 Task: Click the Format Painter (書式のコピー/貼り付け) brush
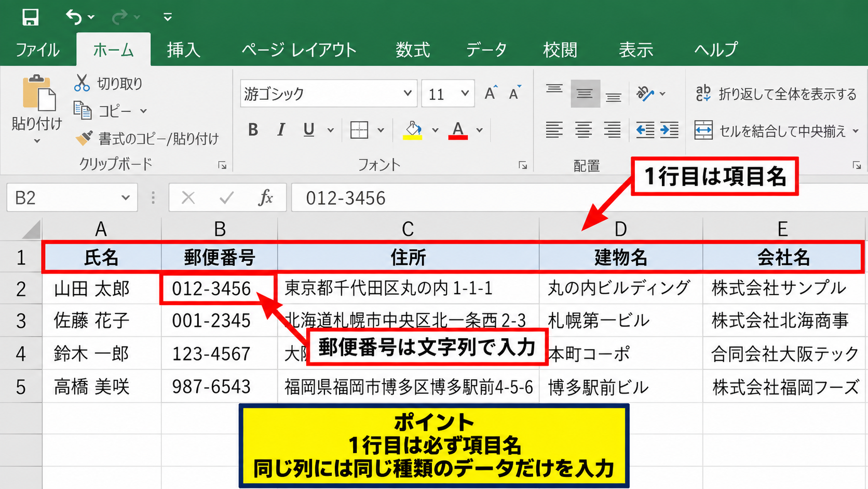pos(84,138)
